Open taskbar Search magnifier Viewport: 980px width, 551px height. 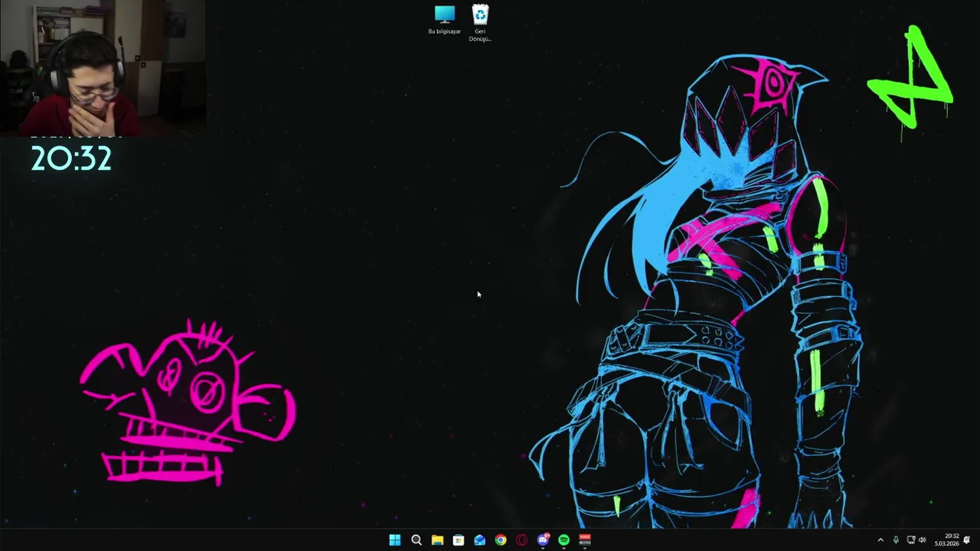click(x=416, y=540)
